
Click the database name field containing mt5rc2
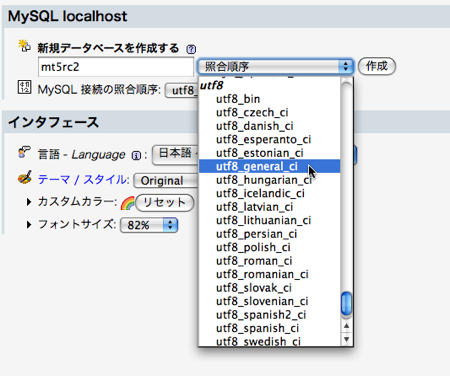[x=116, y=67]
